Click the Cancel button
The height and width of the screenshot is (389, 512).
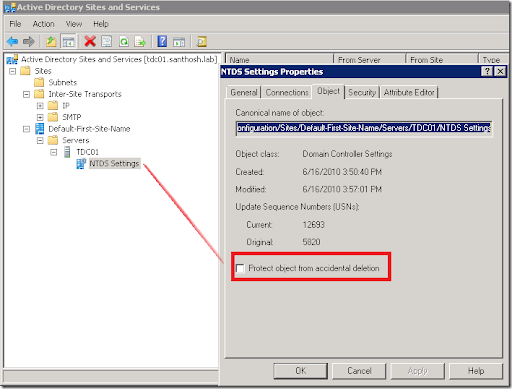pyautogui.click(x=359, y=371)
